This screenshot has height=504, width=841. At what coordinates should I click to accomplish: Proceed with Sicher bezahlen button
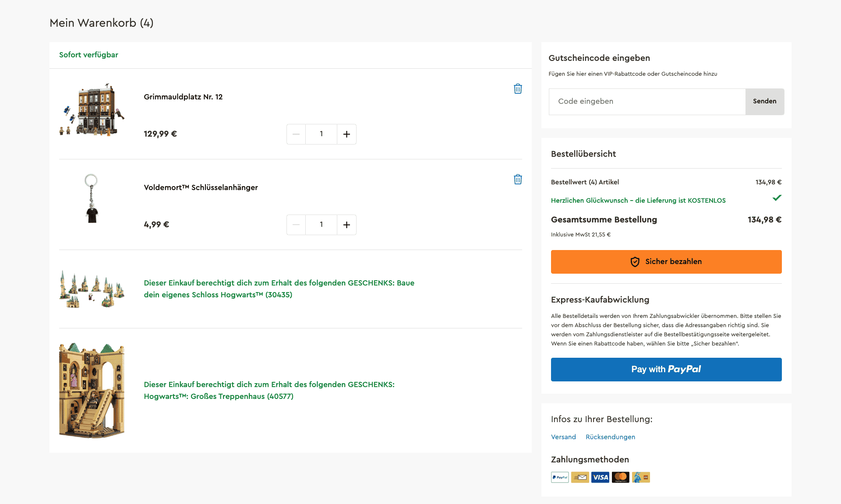click(666, 262)
